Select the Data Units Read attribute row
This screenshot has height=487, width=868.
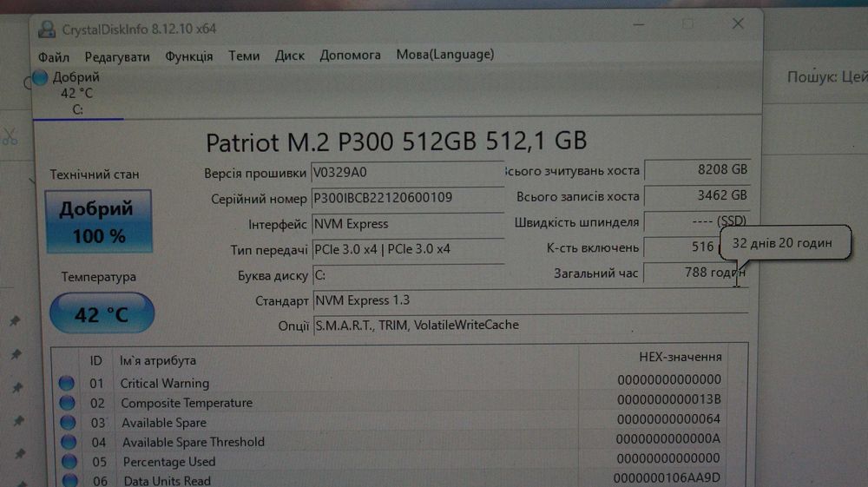pos(391,479)
